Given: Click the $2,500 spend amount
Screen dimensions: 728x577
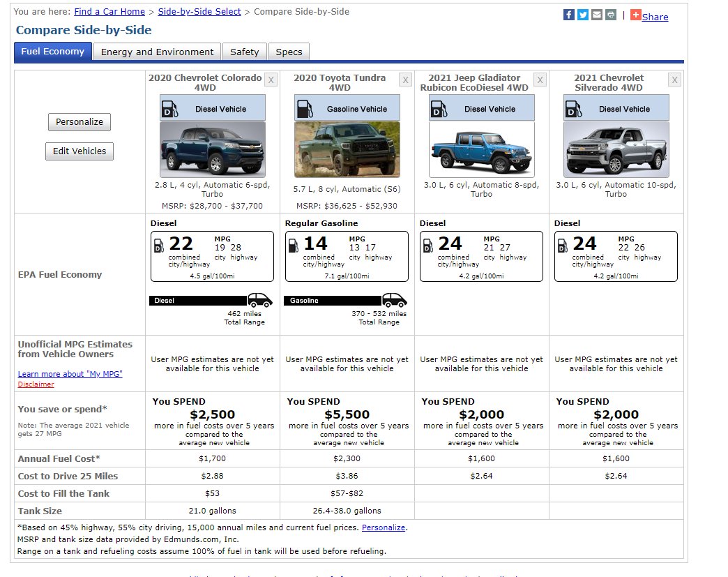Looking at the screenshot, I should click(212, 414).
